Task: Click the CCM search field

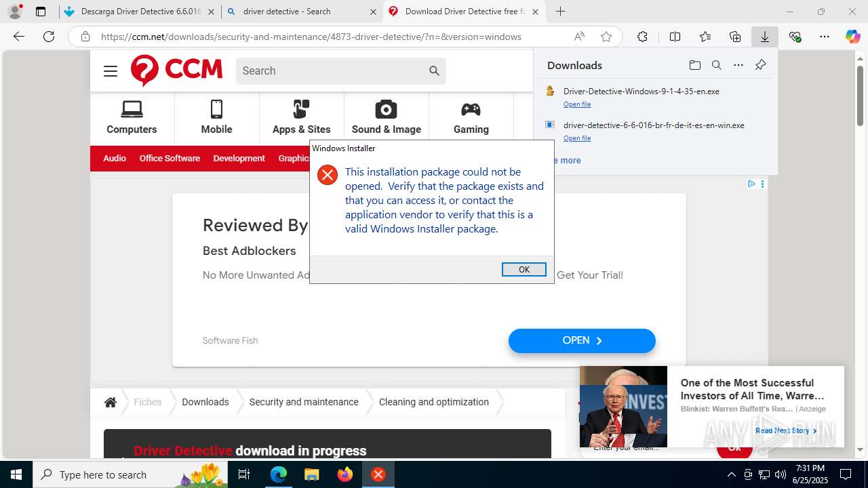Action: (331, 70)
